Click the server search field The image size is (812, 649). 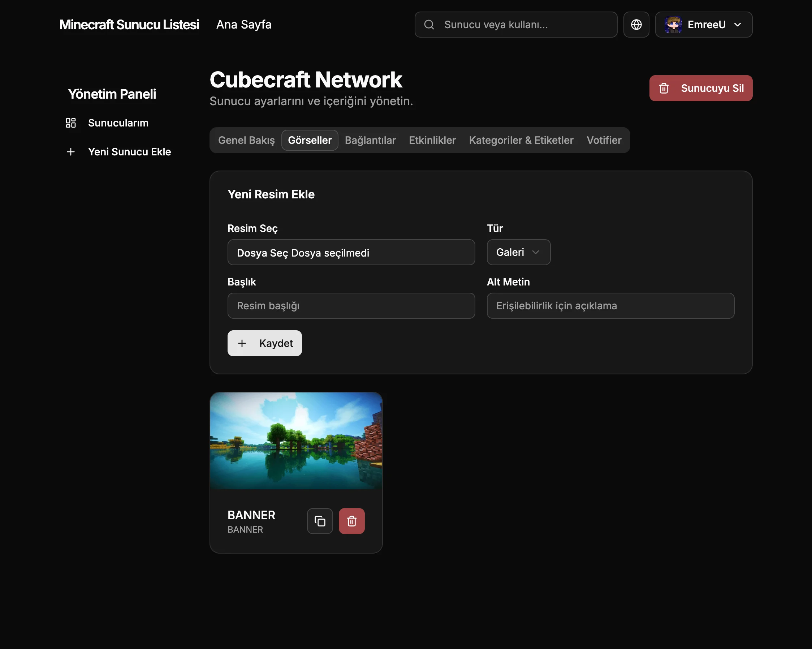pos(515,25)
